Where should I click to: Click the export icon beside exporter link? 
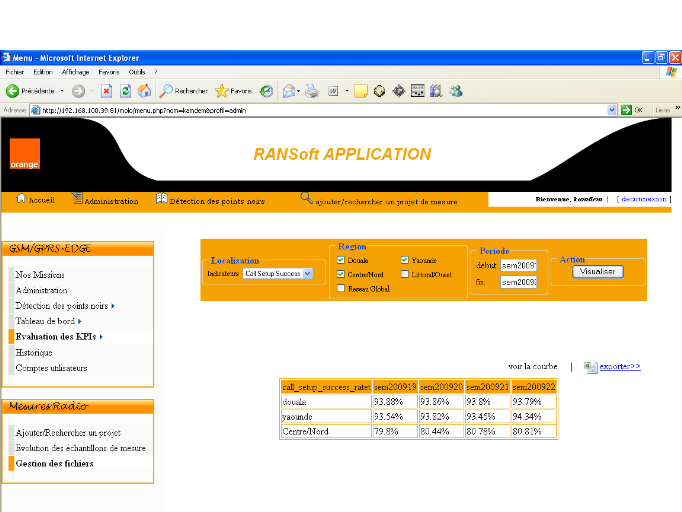click(590, 367)
